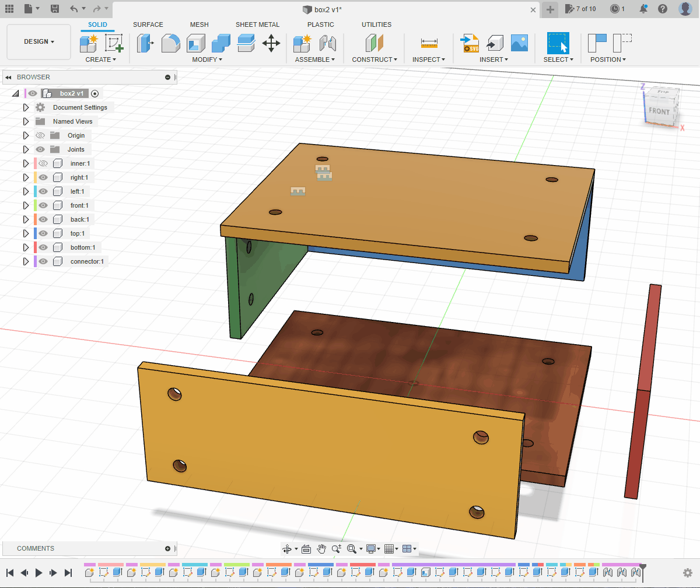Pick the Pan hand tool in navigation bar

[x=321, y=549]
